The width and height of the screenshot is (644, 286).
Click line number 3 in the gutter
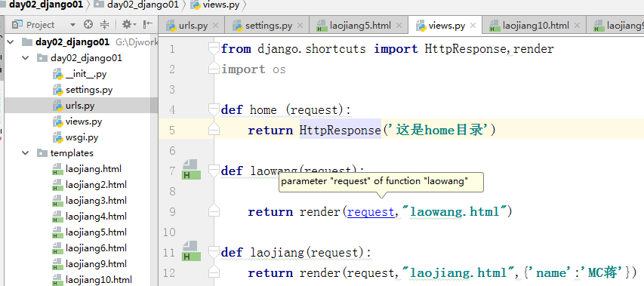point(172,90)
